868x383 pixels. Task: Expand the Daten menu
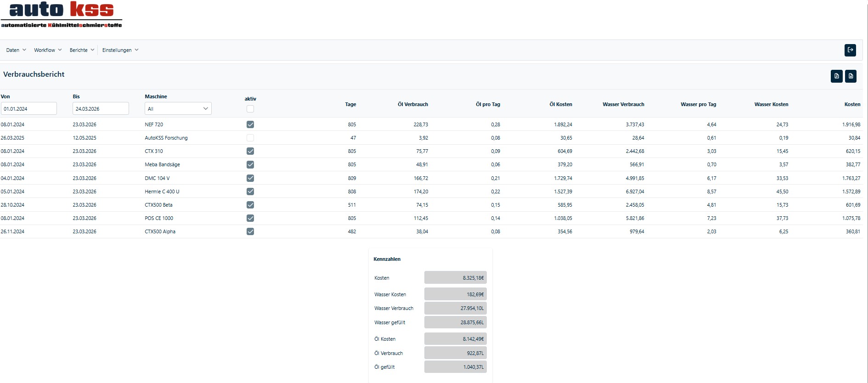pos(16,50)
